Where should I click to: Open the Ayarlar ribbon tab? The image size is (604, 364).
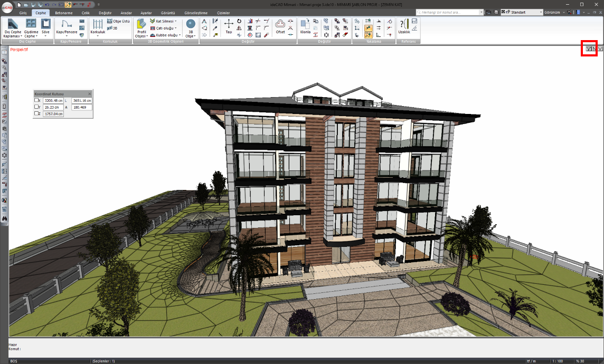coord(146,13)
